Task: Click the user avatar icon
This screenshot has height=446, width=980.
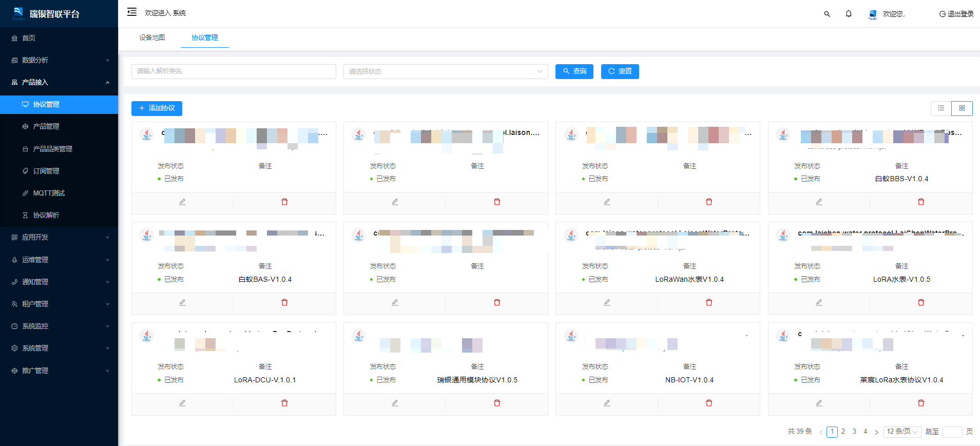Action: (x=873, y=14)
